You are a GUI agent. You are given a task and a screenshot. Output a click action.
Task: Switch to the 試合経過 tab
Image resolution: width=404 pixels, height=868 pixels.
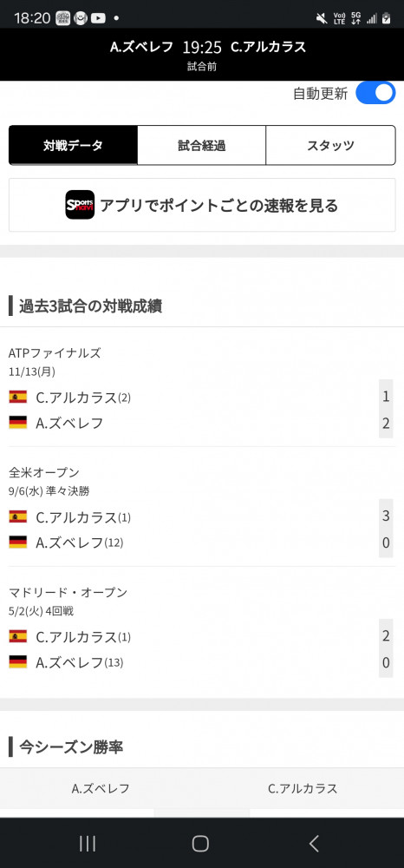[202, 146]
